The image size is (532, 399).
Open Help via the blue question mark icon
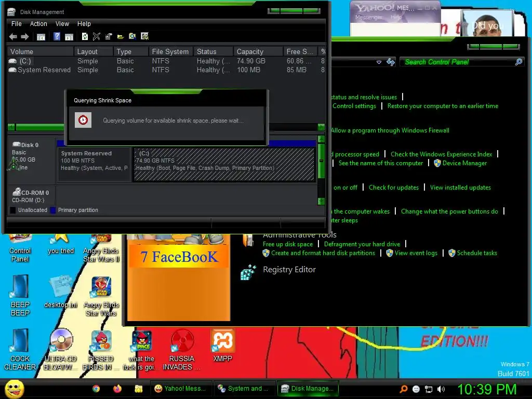point(57,36)
